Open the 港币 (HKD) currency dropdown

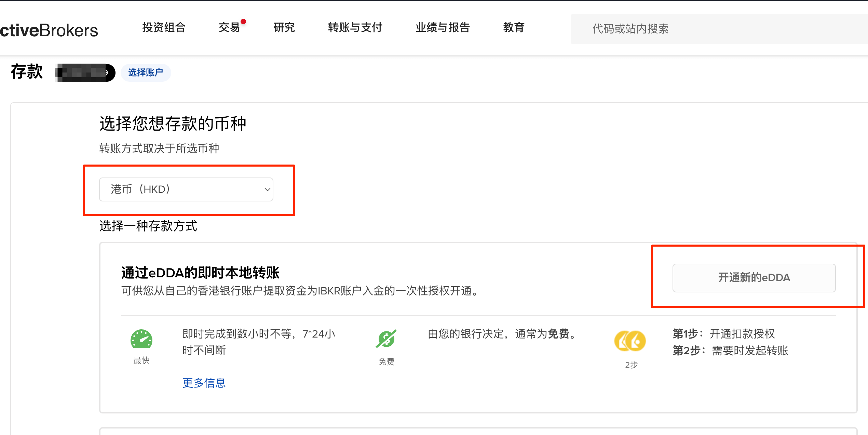click(186, 189)
